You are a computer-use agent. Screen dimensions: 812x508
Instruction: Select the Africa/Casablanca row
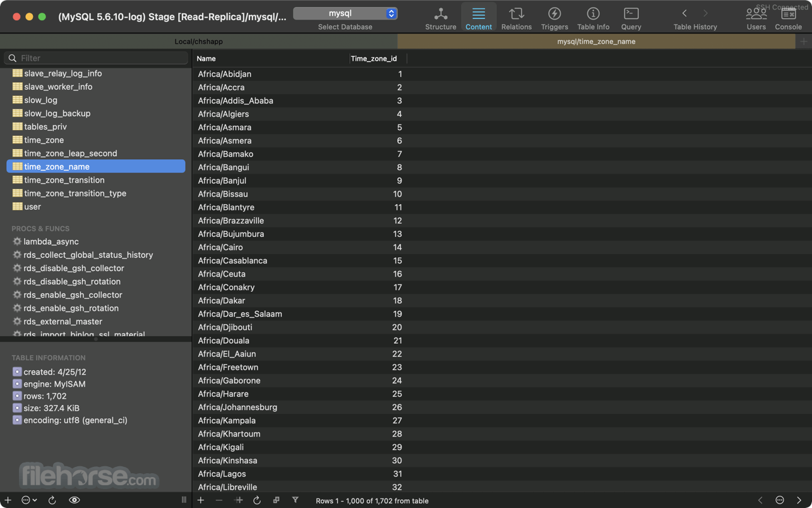coord(502,260)
